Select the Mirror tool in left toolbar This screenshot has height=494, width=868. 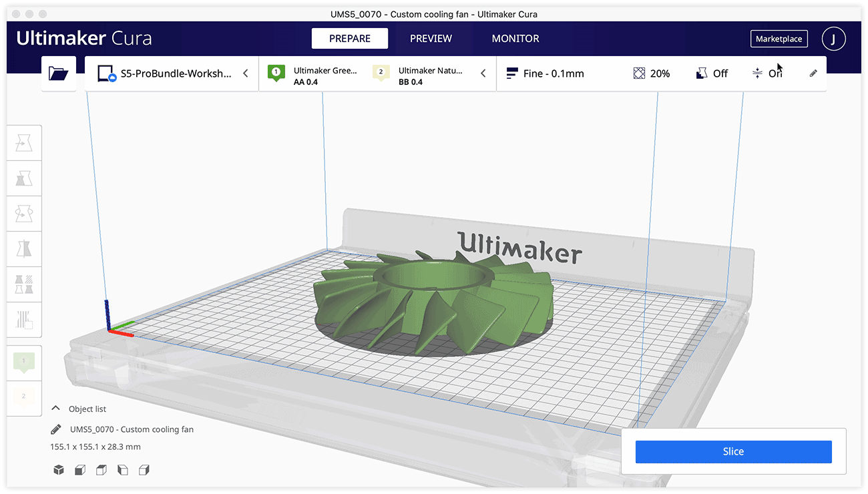click(x=24, y=249)
